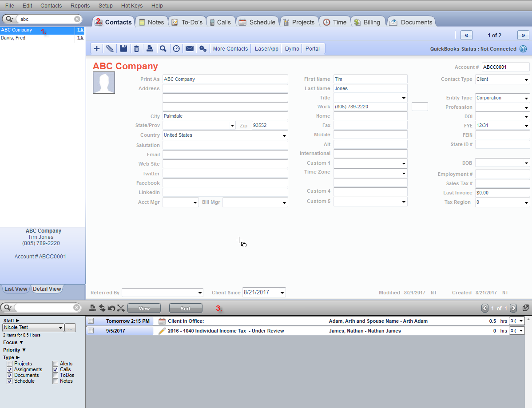
Task: Expand the Focus filter triangle
Action: pos(21,343)
